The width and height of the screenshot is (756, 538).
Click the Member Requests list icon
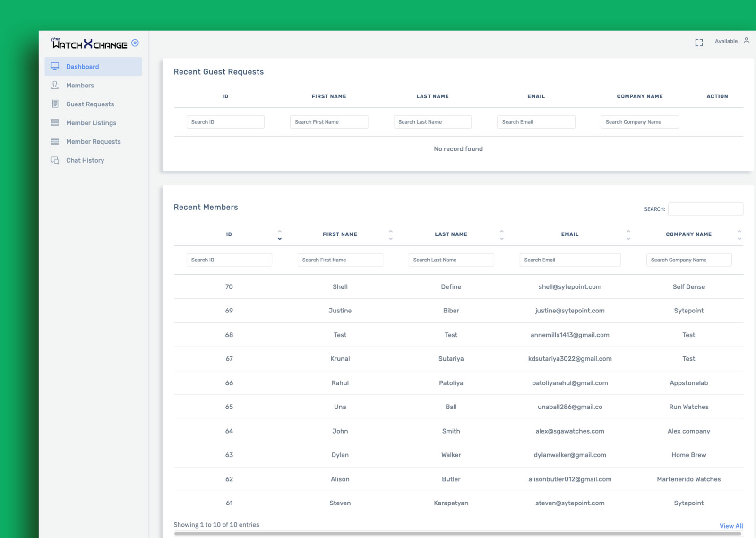tap(55, 141)
